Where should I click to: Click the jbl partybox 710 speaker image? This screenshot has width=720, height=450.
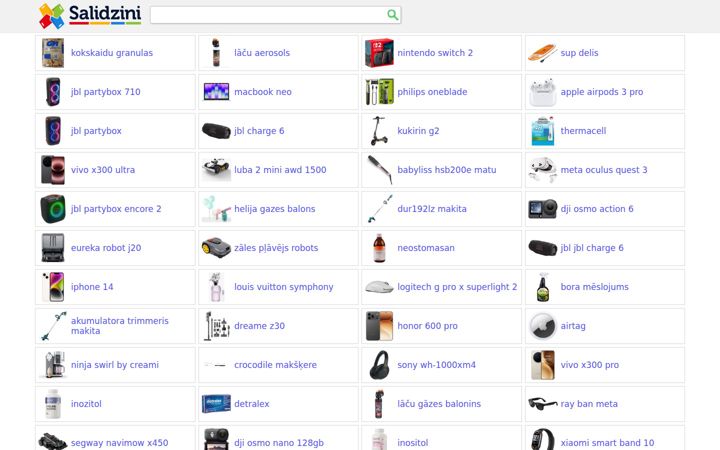pyautogui.click(x=53, y=92)
